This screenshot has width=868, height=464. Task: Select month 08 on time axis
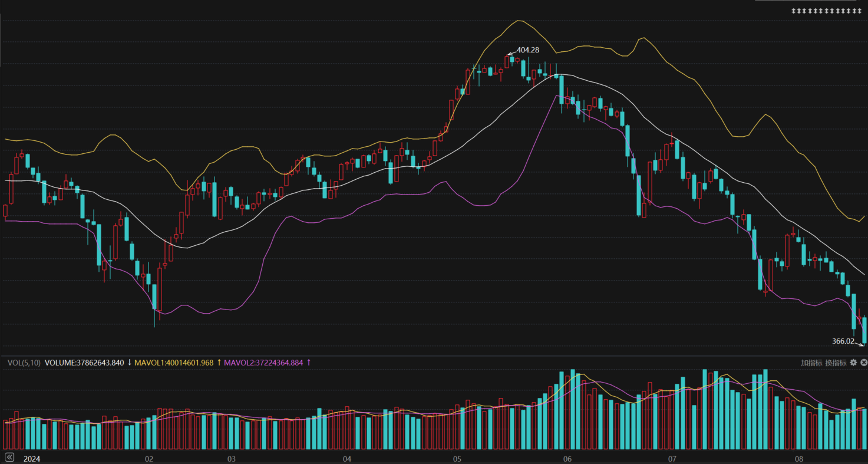799,459
